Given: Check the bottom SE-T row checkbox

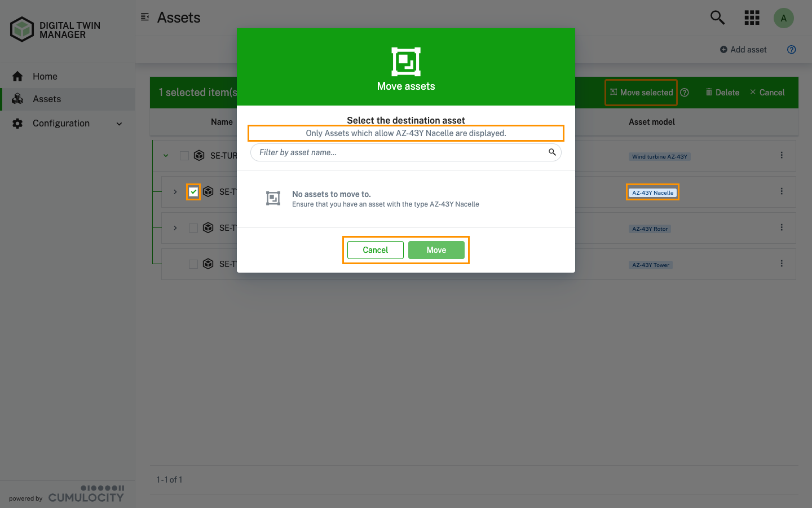Looking at the screenshot, I should [x=193, y=264].
